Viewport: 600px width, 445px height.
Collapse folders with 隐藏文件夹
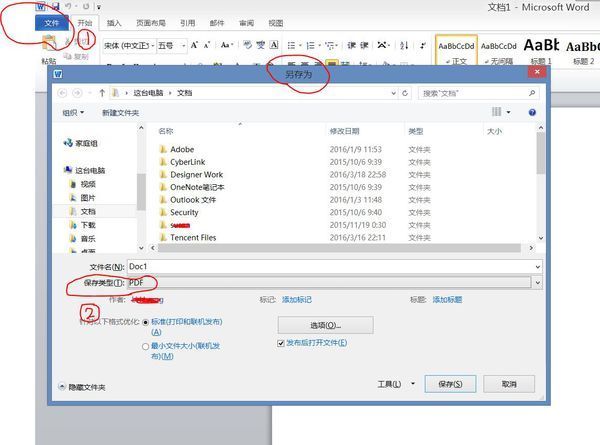[x=82, y=387]
